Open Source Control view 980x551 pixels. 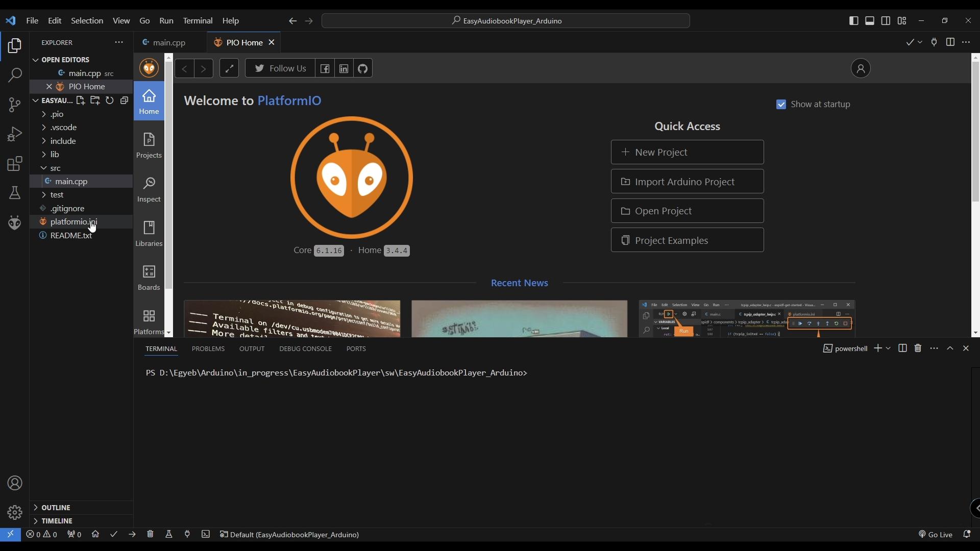coord(15,105)
